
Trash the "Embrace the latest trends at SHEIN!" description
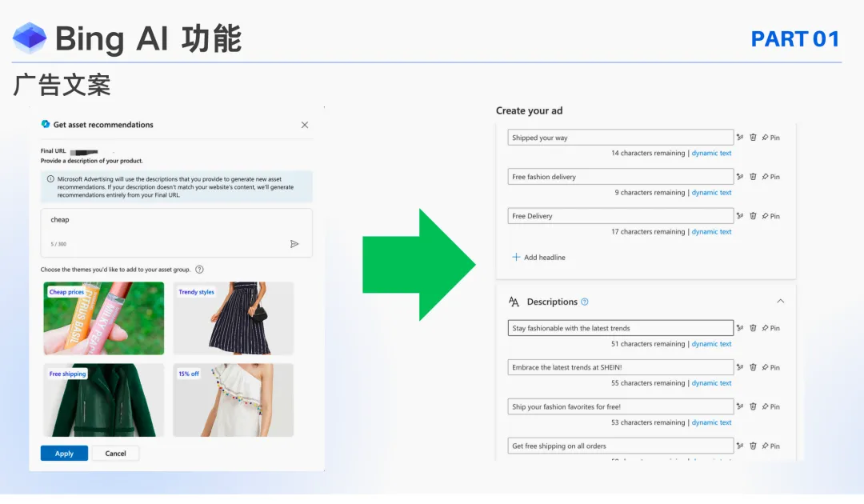(x=753, y=367)
